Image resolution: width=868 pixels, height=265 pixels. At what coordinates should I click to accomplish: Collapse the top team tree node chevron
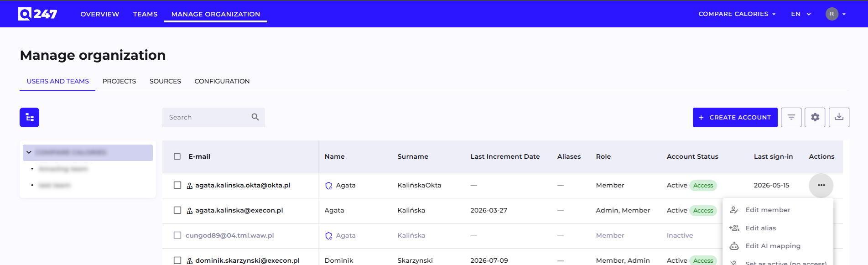pos(29,152)
